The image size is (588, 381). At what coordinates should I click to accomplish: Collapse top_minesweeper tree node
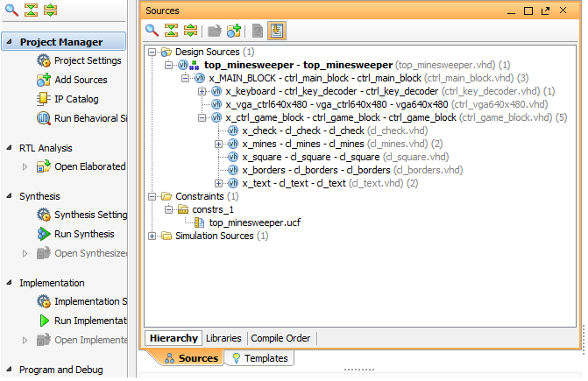[x=169, y=65]
